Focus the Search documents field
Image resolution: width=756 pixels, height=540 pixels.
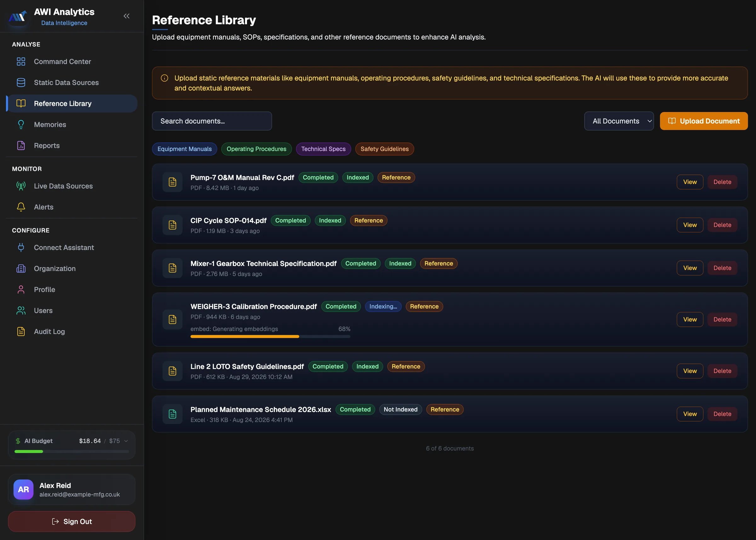pyautogui.click(x=212, y=121)
